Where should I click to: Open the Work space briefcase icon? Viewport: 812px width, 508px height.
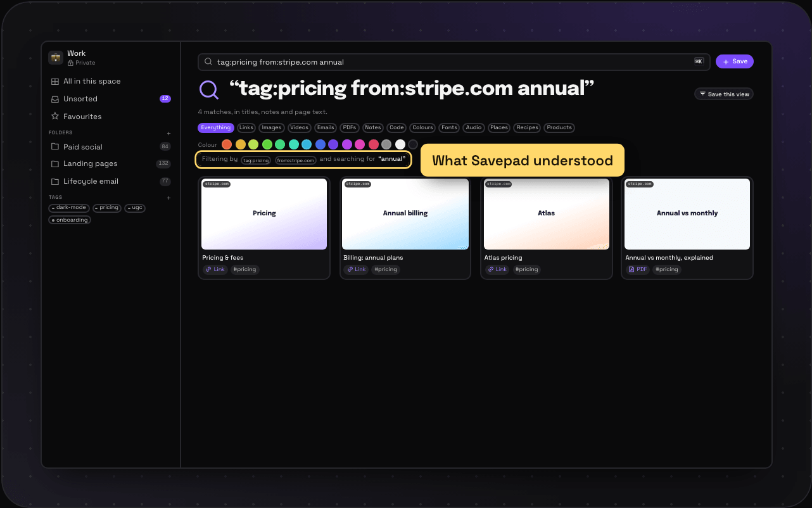56,58
